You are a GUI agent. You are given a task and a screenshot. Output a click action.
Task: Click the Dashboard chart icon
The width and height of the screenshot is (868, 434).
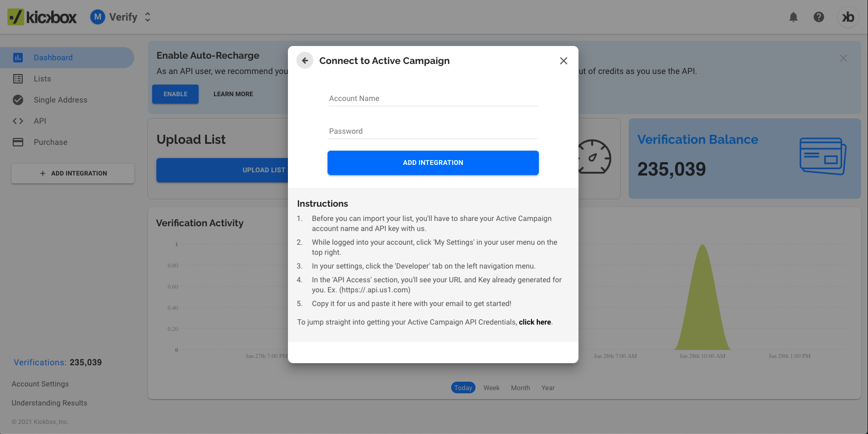18,58
